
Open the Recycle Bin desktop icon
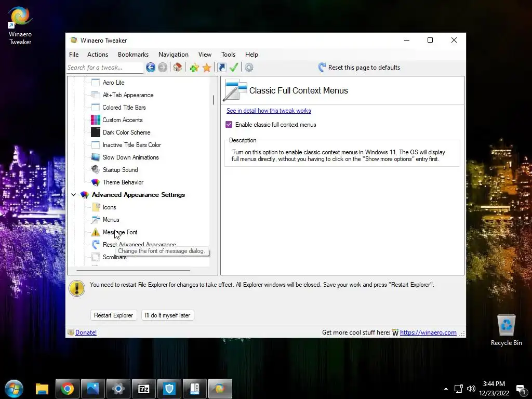506,330
